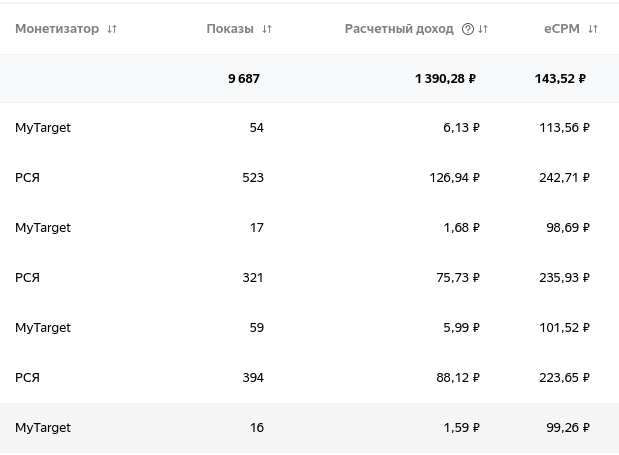The image size is (619, 455).
Task: Click РСЯ in the row with 523 impressions
Action: (27, 178)
